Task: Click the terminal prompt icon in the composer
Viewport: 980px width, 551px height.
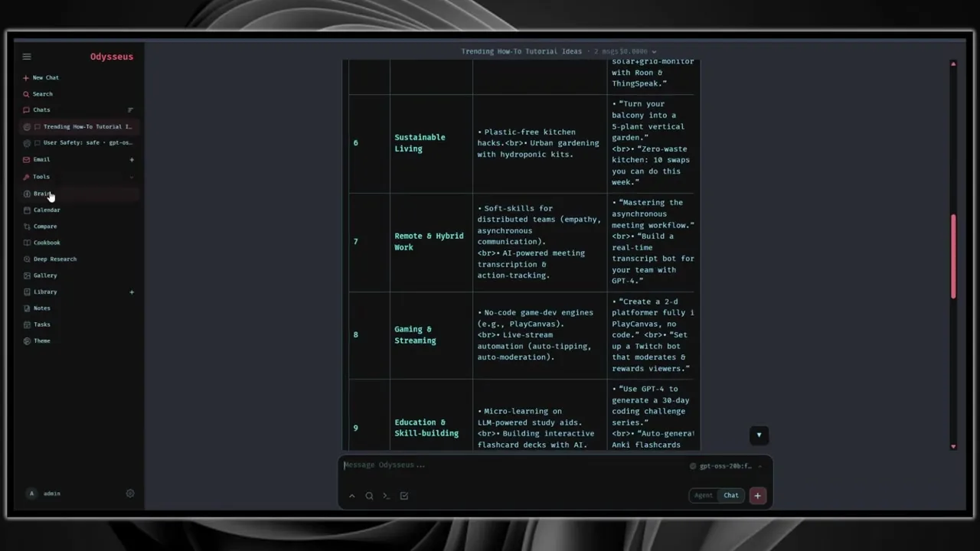Action: [387, 496]
